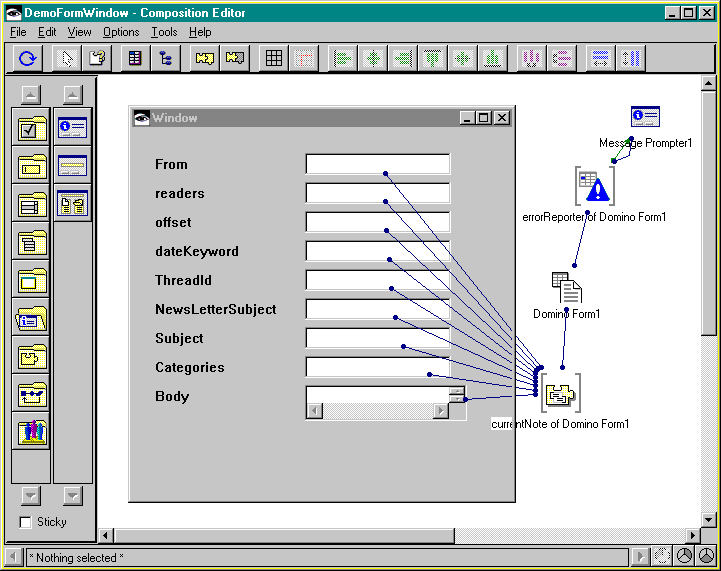721x571 pixels.
Task: Click the selection arrow tool in toolbar
Action: 68,59
